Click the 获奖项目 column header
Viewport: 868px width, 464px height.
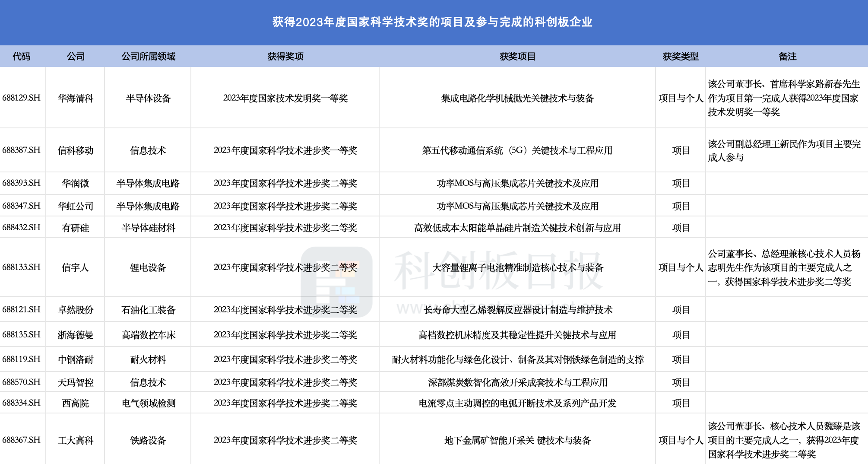click(x=517, y=57)
